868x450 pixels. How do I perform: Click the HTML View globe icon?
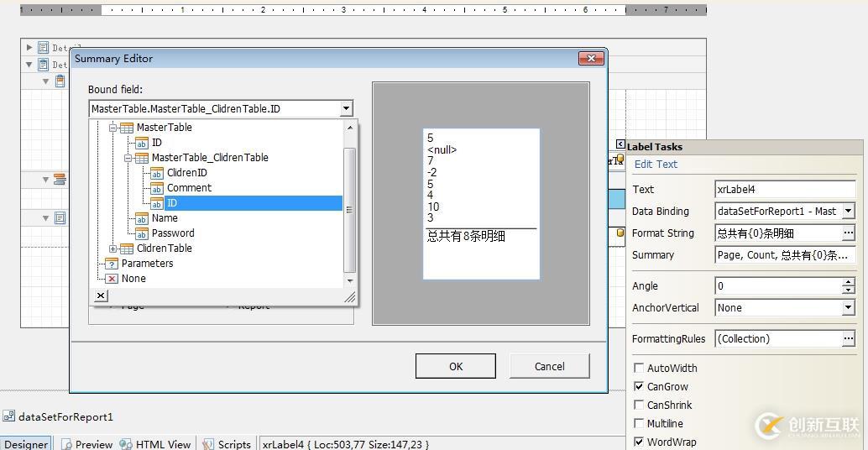click(126, 444)
